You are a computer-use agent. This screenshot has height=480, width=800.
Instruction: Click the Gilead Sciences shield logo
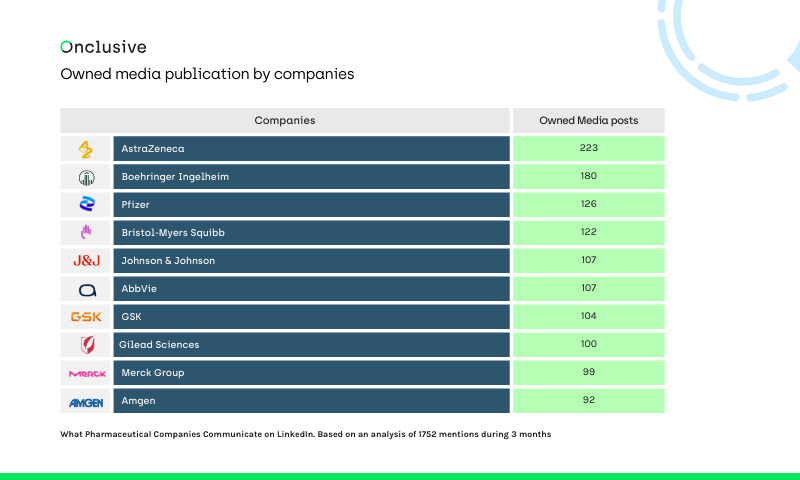tap(87, 345)
